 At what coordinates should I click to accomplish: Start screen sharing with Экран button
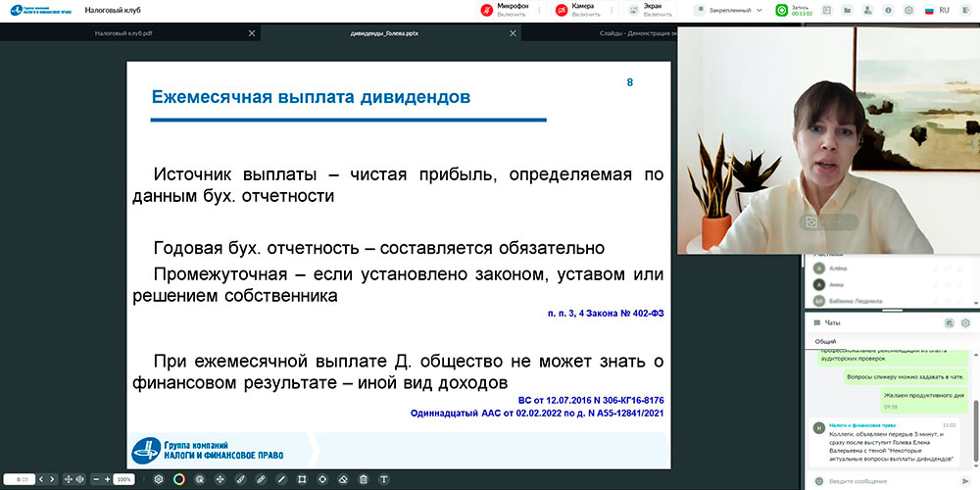pyautogui.click(x=649, y=10)
